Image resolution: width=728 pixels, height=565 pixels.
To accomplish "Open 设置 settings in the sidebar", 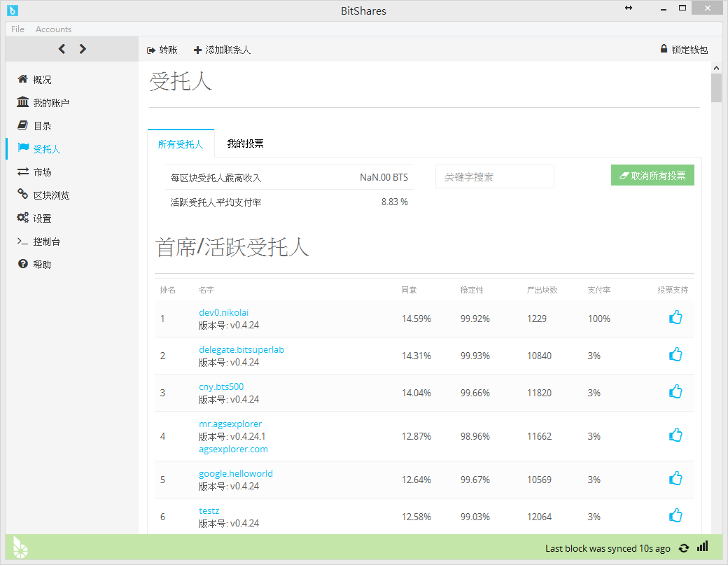I will [34, 218].
